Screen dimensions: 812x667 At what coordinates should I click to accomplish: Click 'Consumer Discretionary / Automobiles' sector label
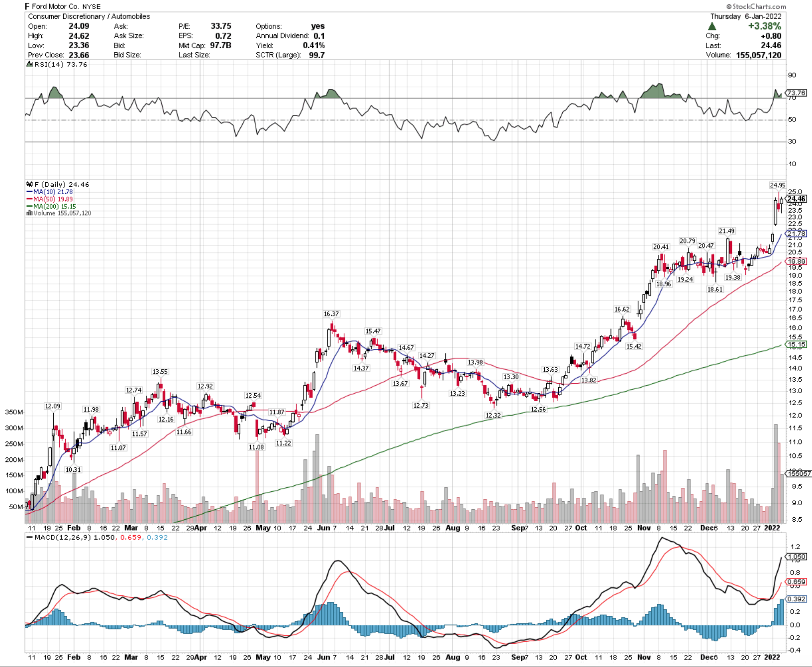(89, 16)
